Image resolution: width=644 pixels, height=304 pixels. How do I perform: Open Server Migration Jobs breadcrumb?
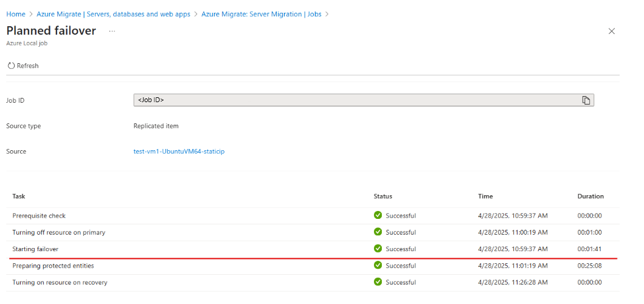[x=261, y=14]
